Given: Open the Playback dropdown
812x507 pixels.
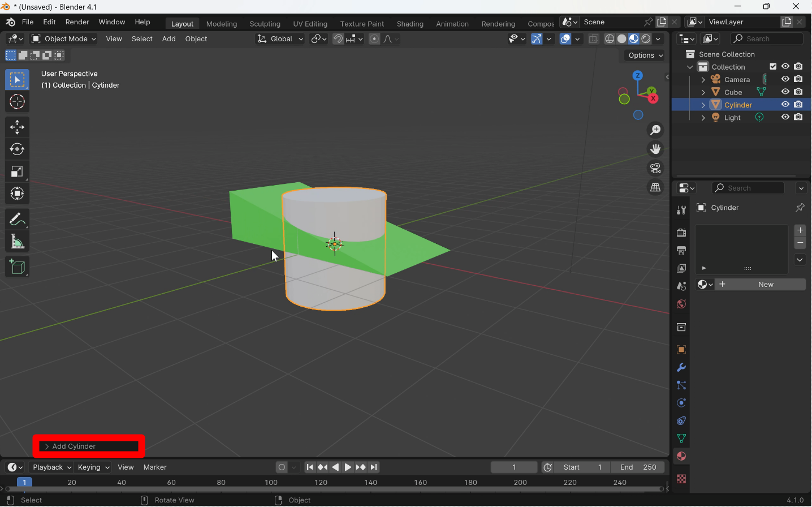Looking at the screenshot, I should (x=51, y=467).
